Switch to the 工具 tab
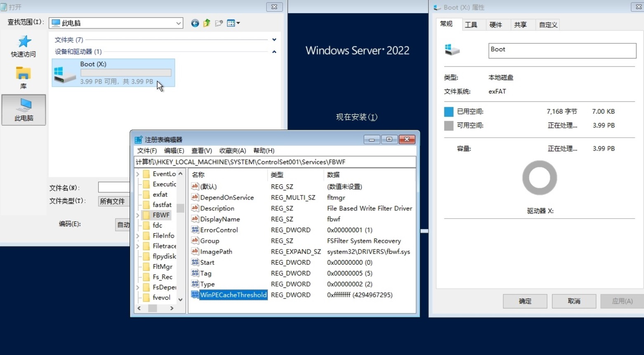Image resolution: width=644 pixels, height=355 pixels. click(x=471, y=25)
